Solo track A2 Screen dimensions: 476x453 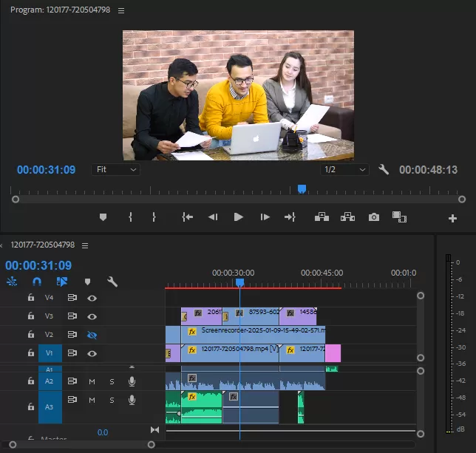(112, 382)
